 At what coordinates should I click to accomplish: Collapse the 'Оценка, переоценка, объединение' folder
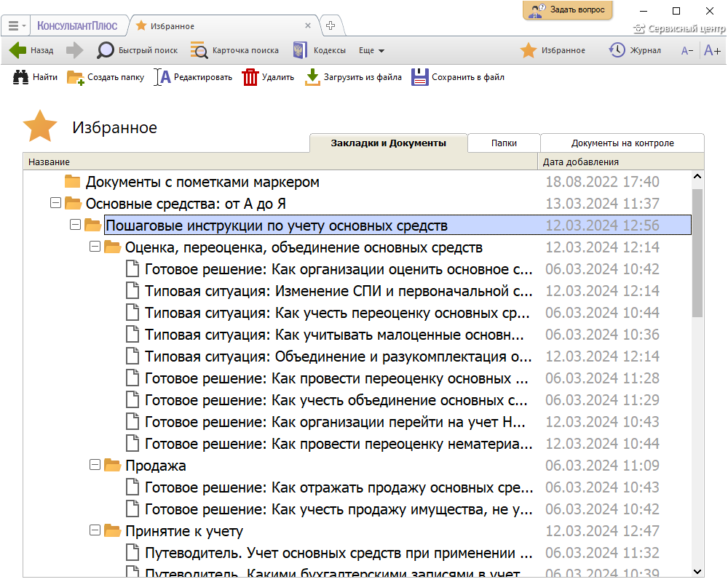95,247
